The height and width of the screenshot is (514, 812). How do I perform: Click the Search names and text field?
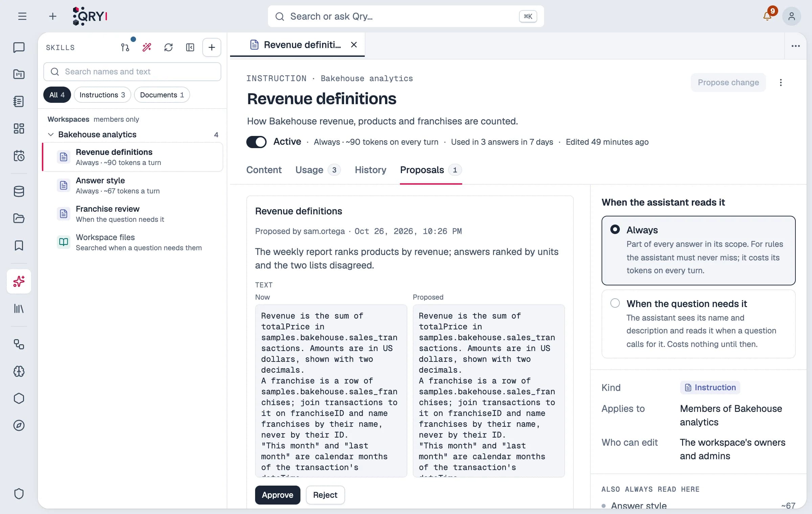[132, 72]
